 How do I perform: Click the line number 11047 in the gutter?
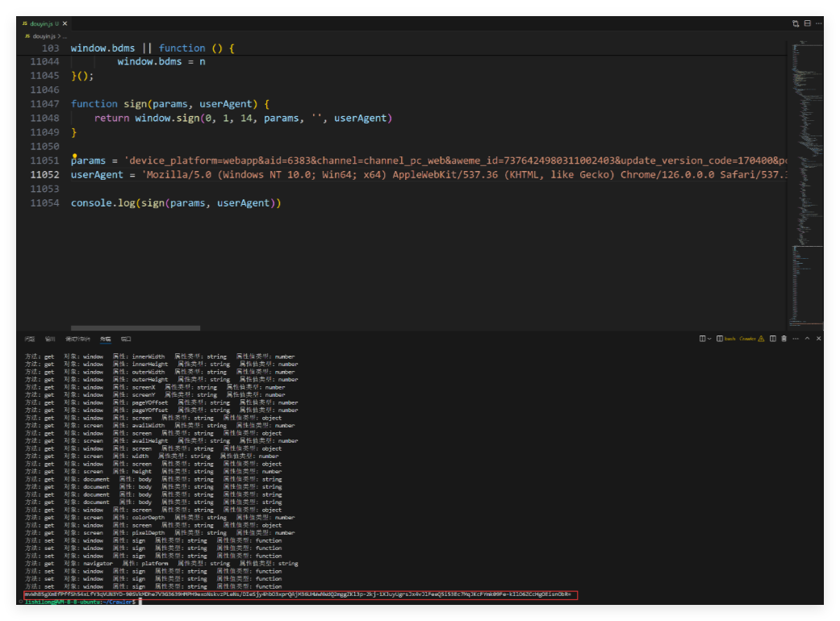(44, 104)
